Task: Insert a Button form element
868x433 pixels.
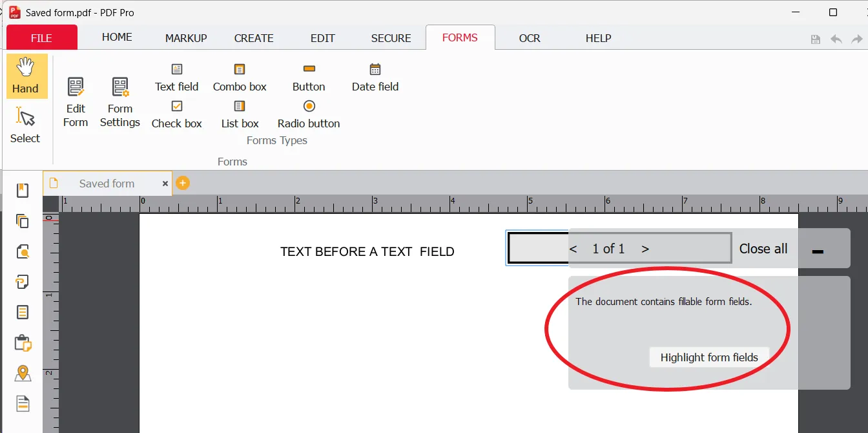Action: (309, 78)
